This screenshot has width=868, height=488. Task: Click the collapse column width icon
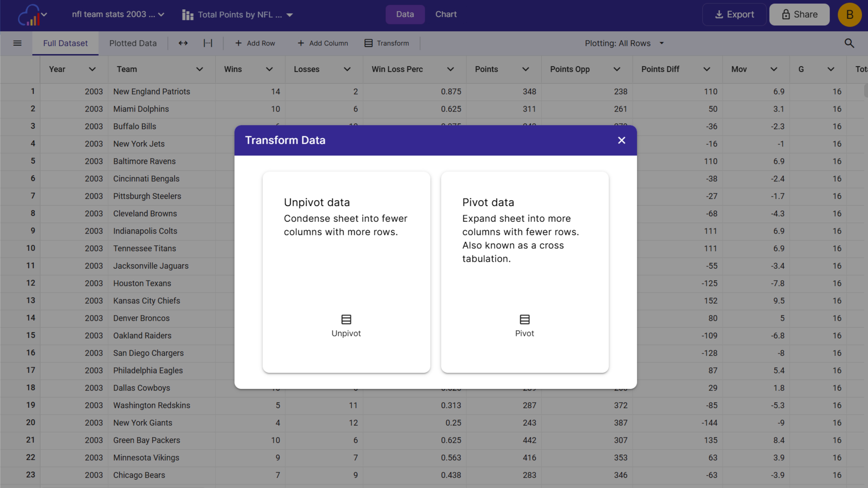pyautogui.click(x=208, y=43)
